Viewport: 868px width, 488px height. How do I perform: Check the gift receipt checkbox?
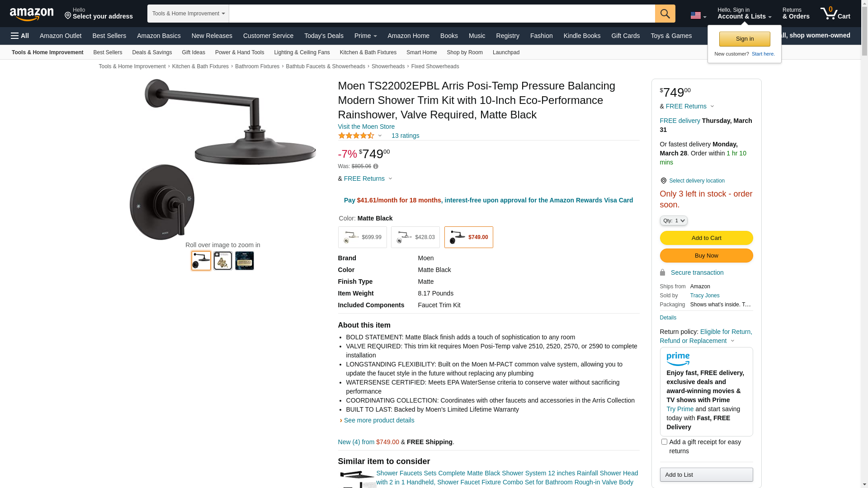tap(664, 441)
